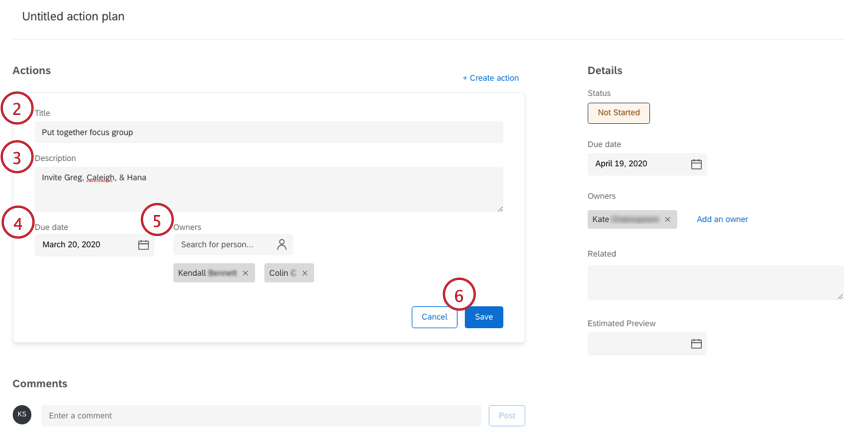Image resolution: width=850 pixels, height=436 pixels.
Task: Save the action
Action: pyautogui.click(x=483, y=317)
